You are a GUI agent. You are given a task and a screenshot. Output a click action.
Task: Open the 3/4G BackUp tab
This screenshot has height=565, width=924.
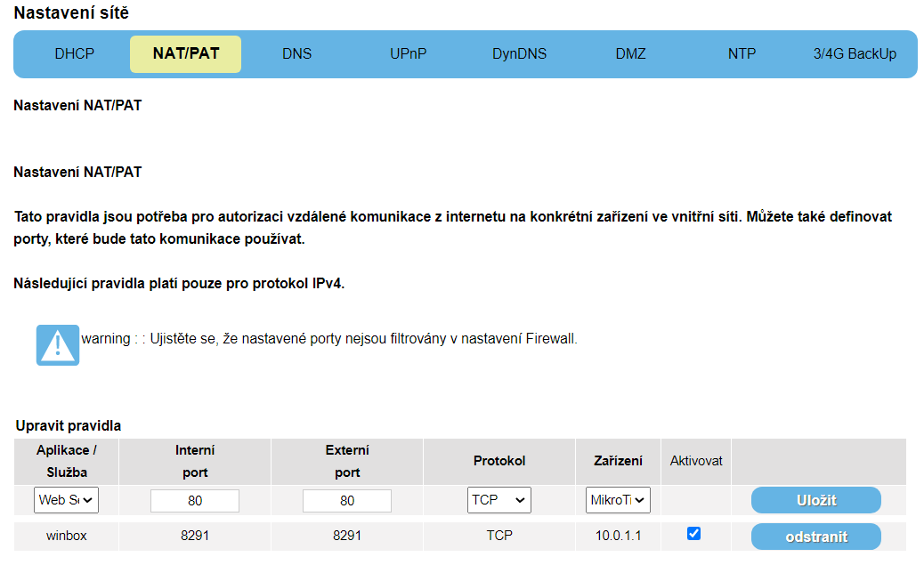pos(855,53)
